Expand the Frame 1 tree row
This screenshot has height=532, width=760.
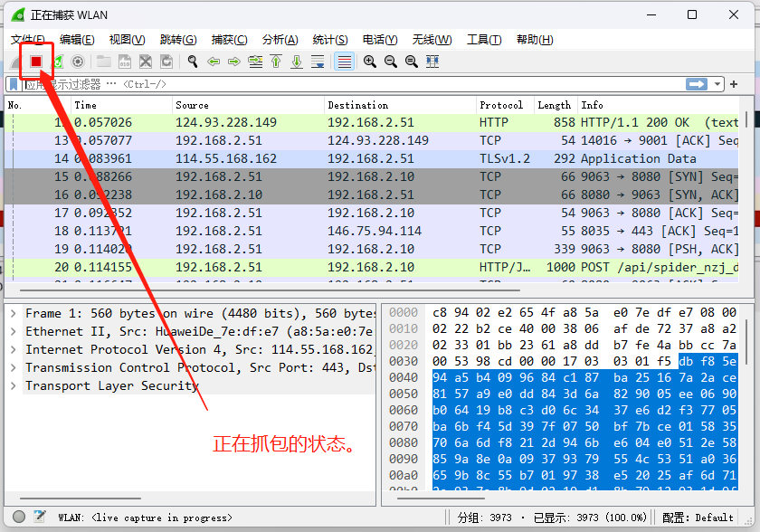pos(14,313)
